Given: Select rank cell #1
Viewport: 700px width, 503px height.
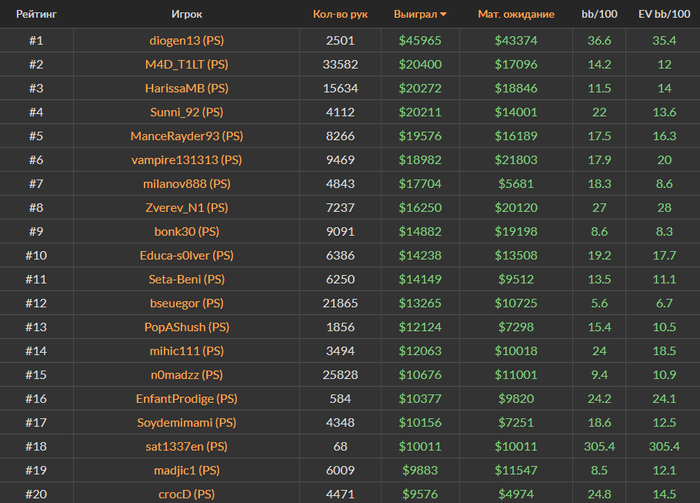Looking at the screenshot, I should point(36,41).
